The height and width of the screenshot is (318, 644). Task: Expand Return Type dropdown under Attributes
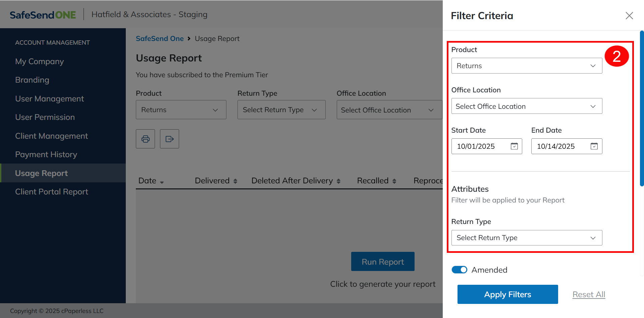[527, 238]
